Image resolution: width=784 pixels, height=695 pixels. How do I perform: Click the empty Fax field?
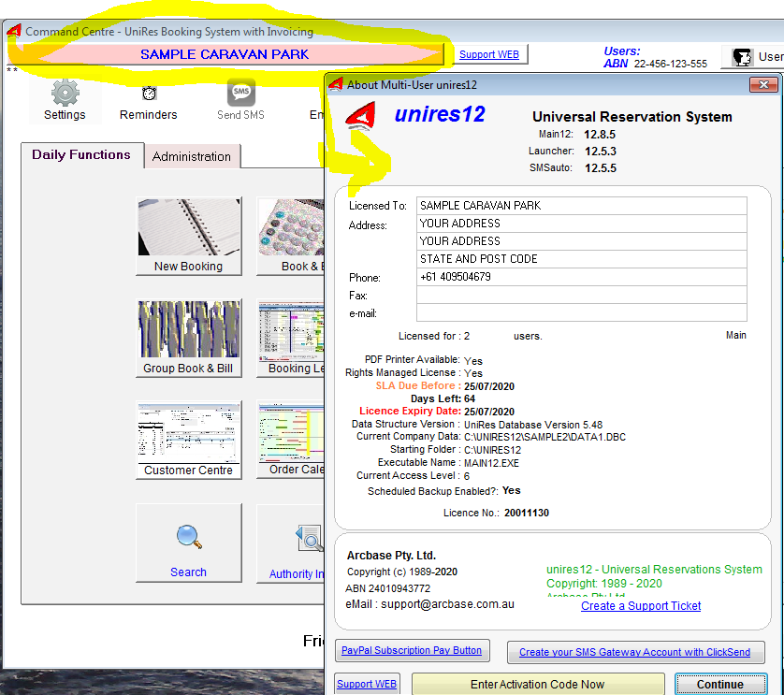click(x=582, y=295)
